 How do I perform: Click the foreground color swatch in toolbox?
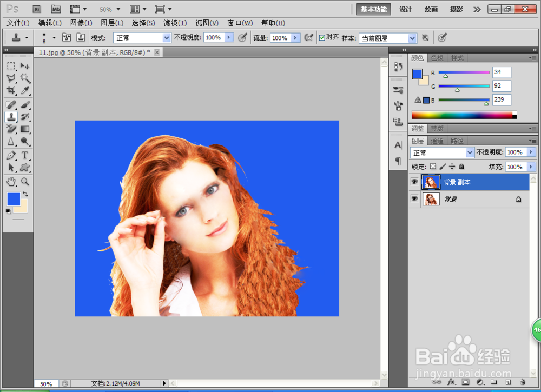14,200
